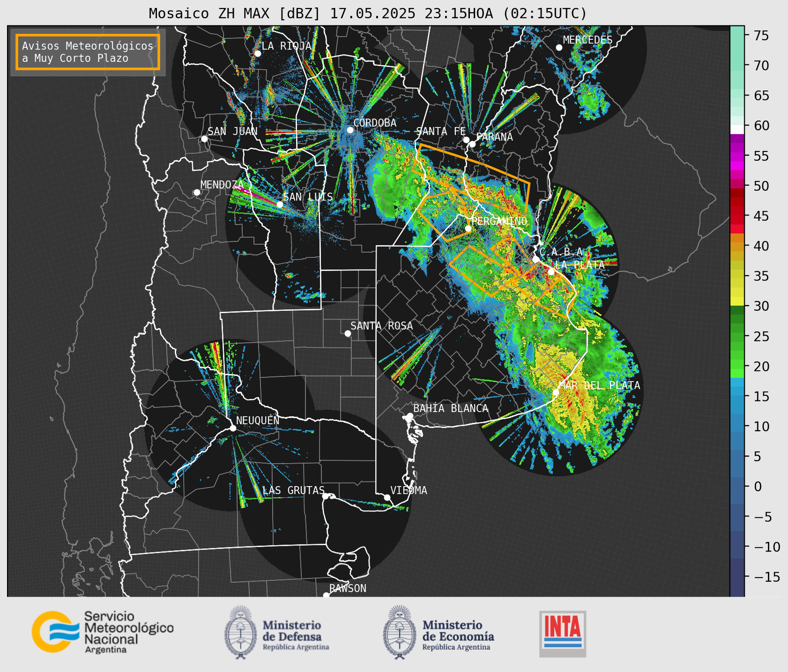Click the C.A.B.A. city label

(x=561, y=251)
